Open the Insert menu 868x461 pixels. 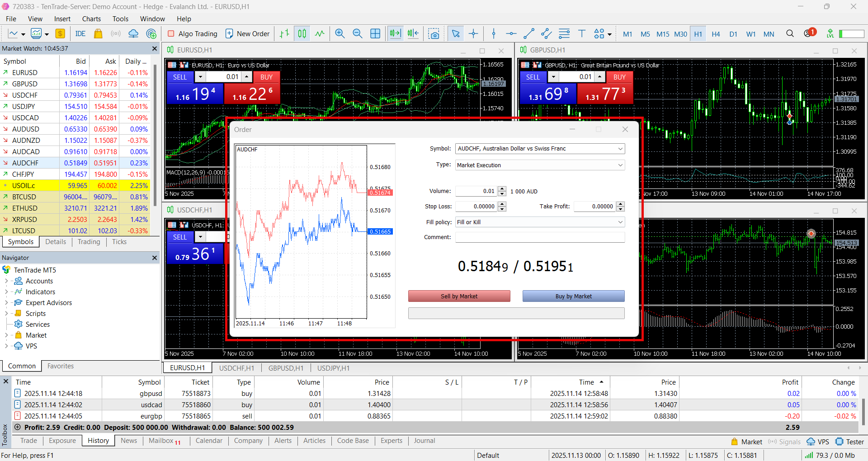(x=62, y=19)
